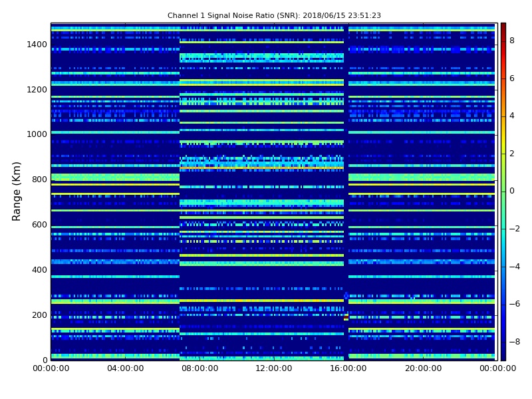The height and width of the screenshot is (399, 532).
Task: Click the red spot near 16:00 at 200 Km
Action: (346, 317)
